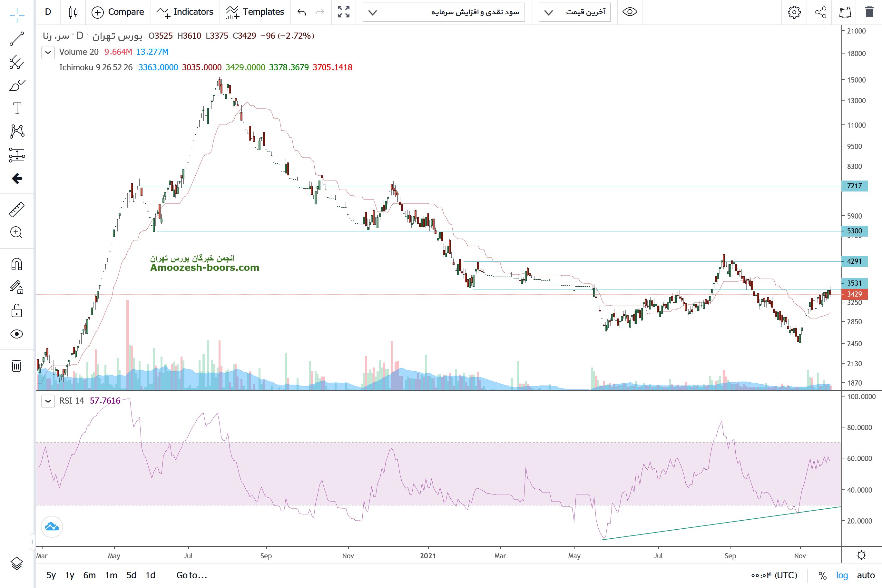The height and width of the screenshot is (588, 882).
Task: Open fullscreen mode icon
Action: click(x=343, y=12)
